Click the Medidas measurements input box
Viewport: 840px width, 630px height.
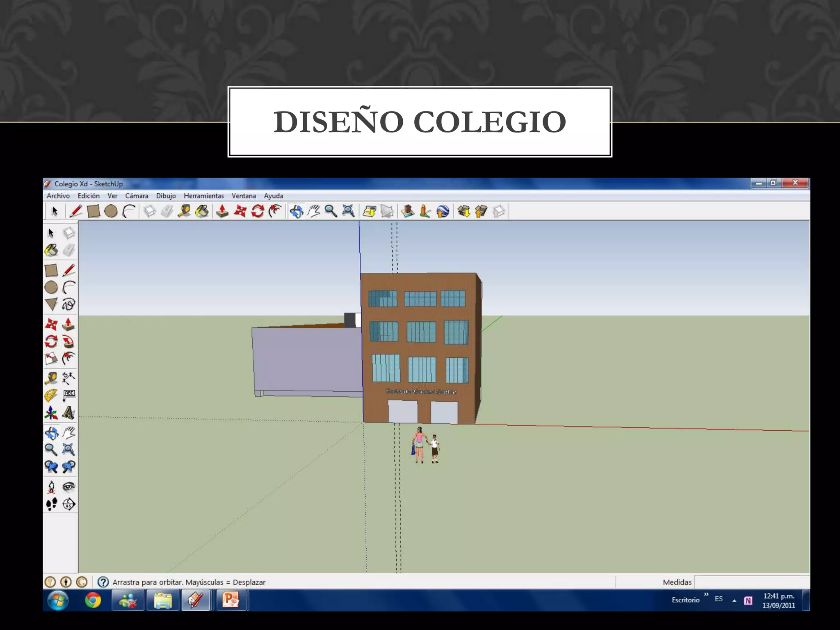coord(751,582)
